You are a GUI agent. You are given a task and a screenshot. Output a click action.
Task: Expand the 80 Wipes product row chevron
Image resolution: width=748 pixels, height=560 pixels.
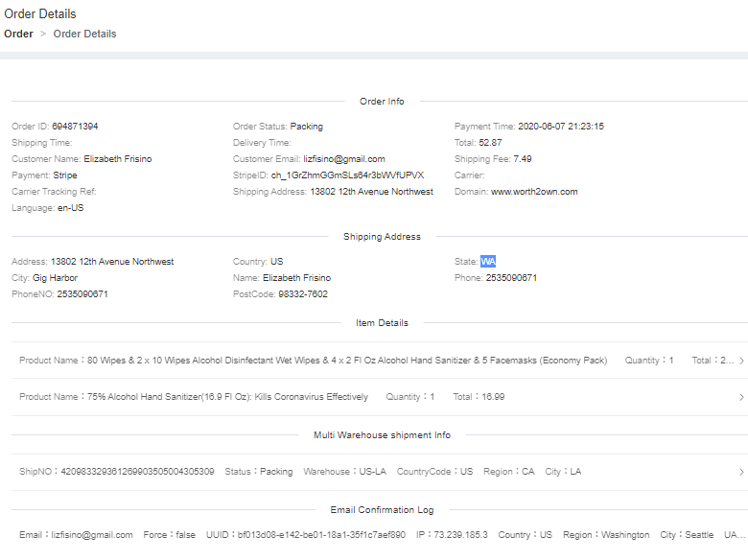(x=741, y=361)
